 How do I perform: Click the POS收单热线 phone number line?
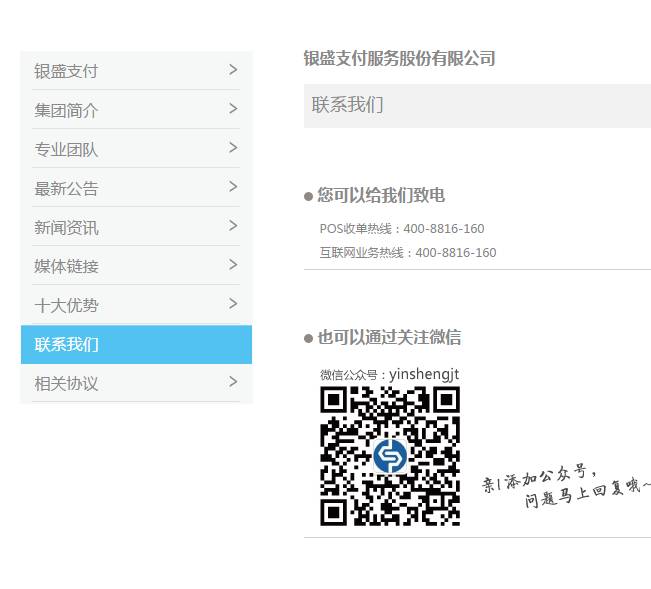coord(402,229)
